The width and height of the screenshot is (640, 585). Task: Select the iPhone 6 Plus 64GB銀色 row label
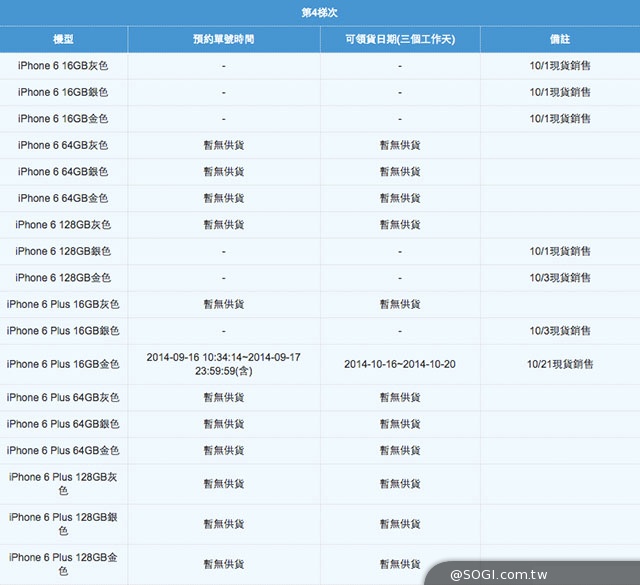tap(63, 424)
